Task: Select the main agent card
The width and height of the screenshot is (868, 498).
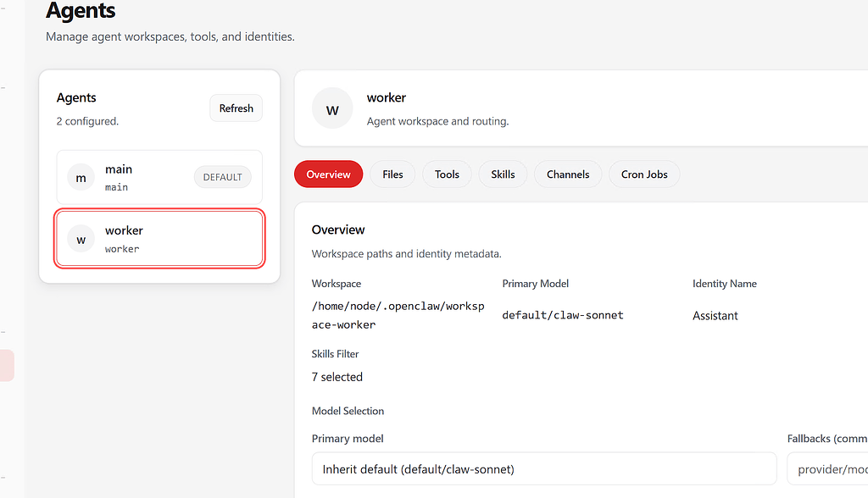Action: (159, 177)
